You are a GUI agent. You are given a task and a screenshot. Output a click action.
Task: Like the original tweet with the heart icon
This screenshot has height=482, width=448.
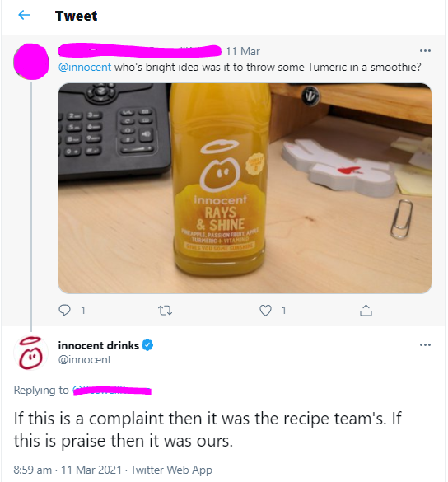pos(265,310)
